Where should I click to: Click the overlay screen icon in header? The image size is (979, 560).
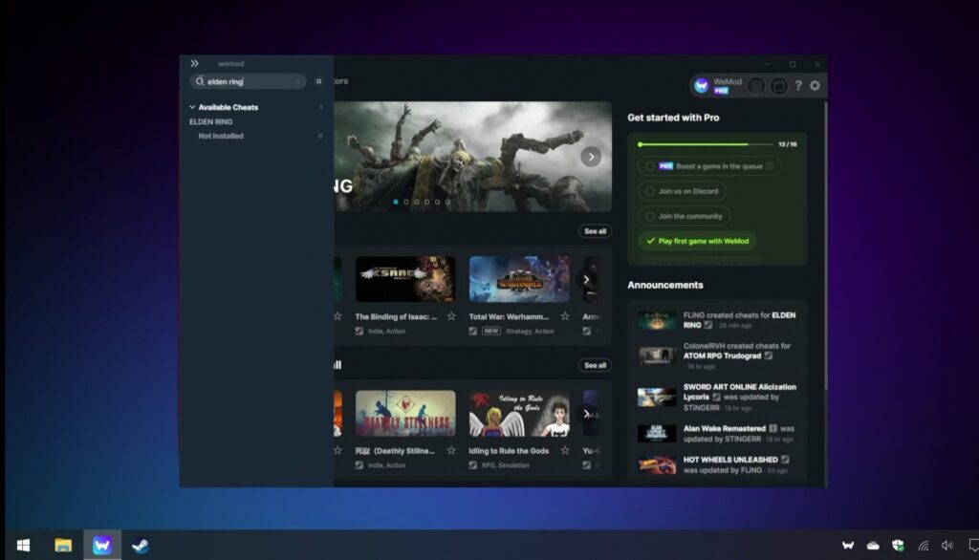tap(778, 86)
